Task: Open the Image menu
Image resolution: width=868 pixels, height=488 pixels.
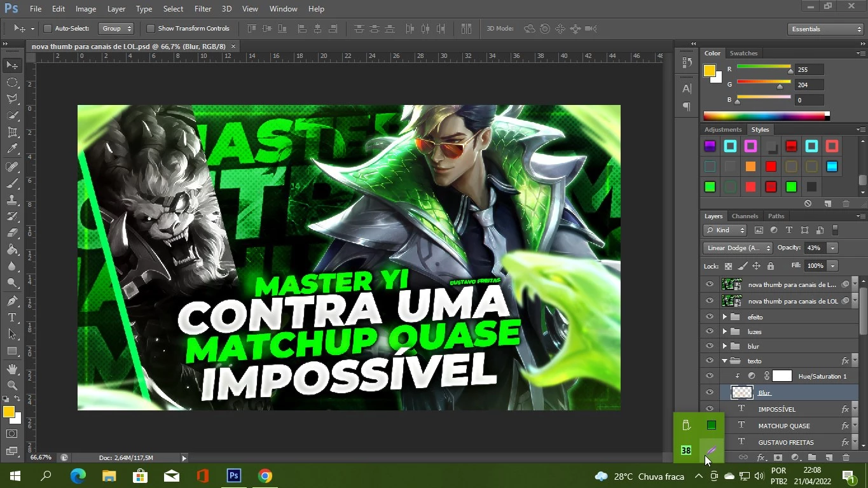Action: click(x=86, y=9)
